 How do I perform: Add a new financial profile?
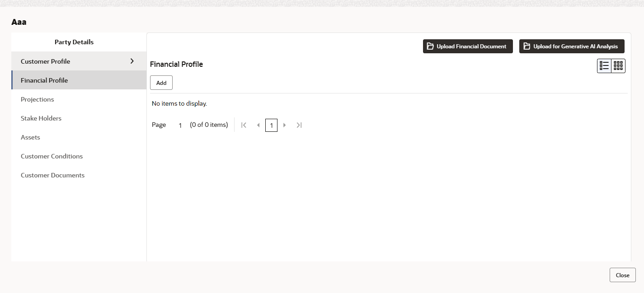pyautogui.click(x=161, y=83)
